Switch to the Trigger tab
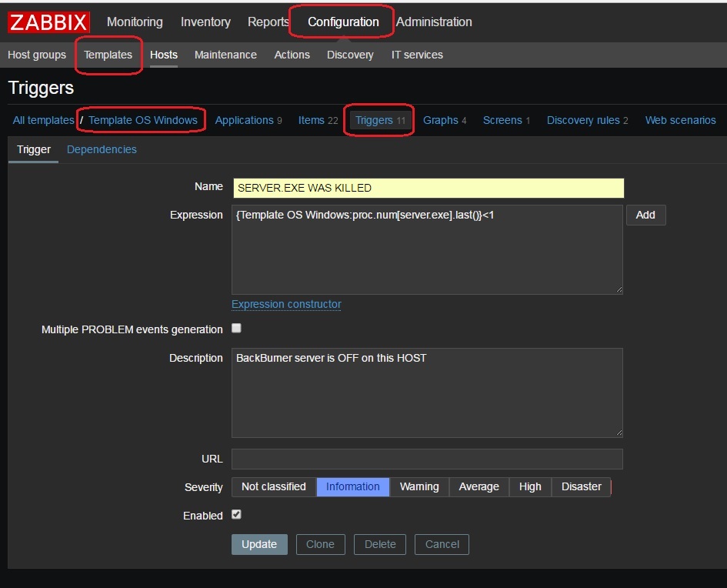 pyautogui.click(x=34, y=149)
